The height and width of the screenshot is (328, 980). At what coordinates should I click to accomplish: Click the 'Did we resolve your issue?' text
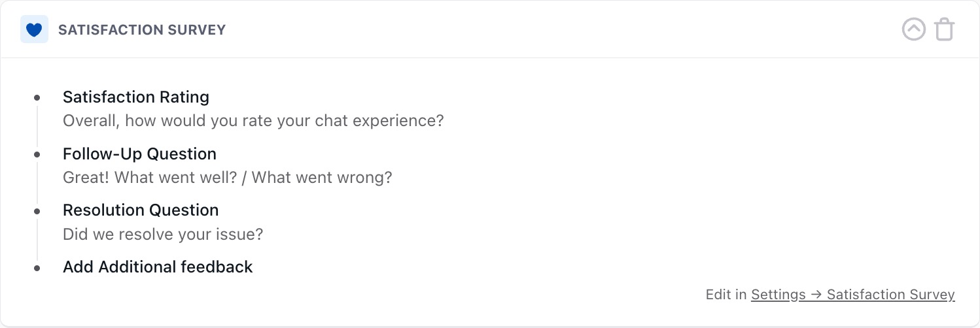(163, 234)
